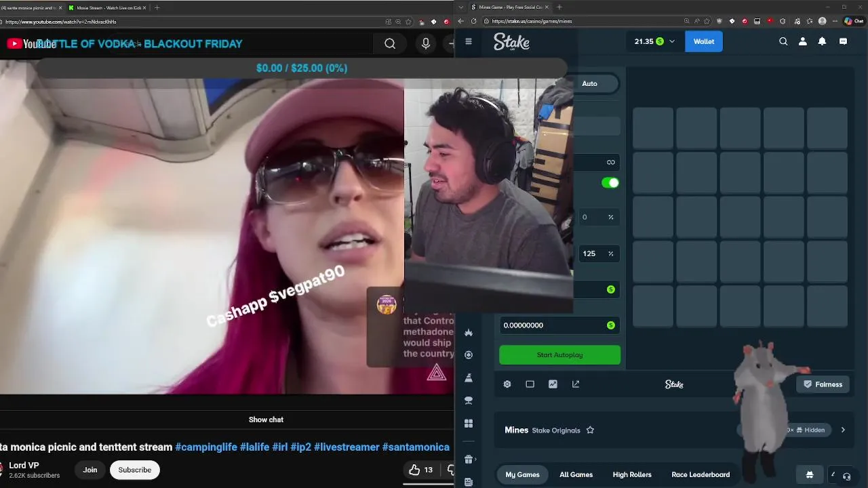Open Edge Copilot Chat button
This screenshot has height=488, width=868.
(853, 21)
